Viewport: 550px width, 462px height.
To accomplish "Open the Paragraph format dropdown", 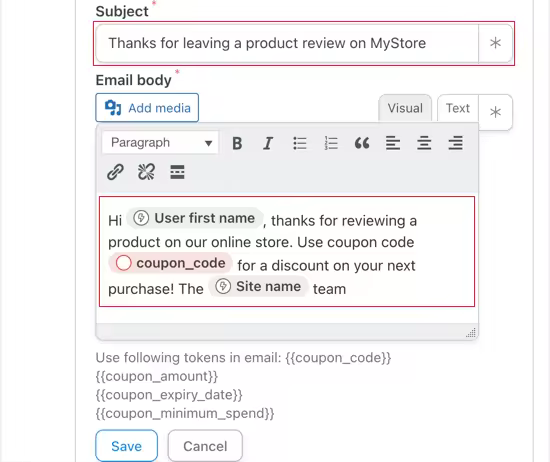I will [160, 143].
